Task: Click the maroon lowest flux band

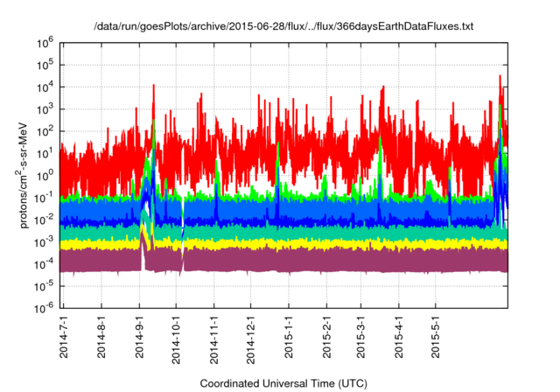Action: [283, 260]
